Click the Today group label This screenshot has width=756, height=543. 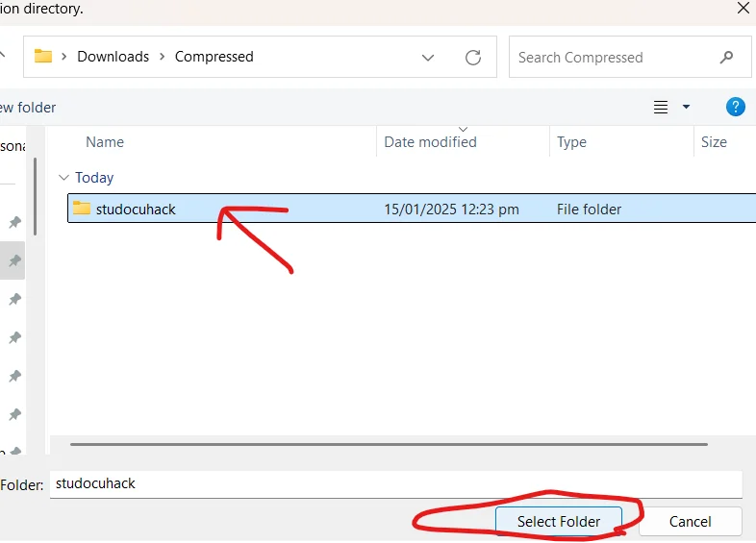94,177
